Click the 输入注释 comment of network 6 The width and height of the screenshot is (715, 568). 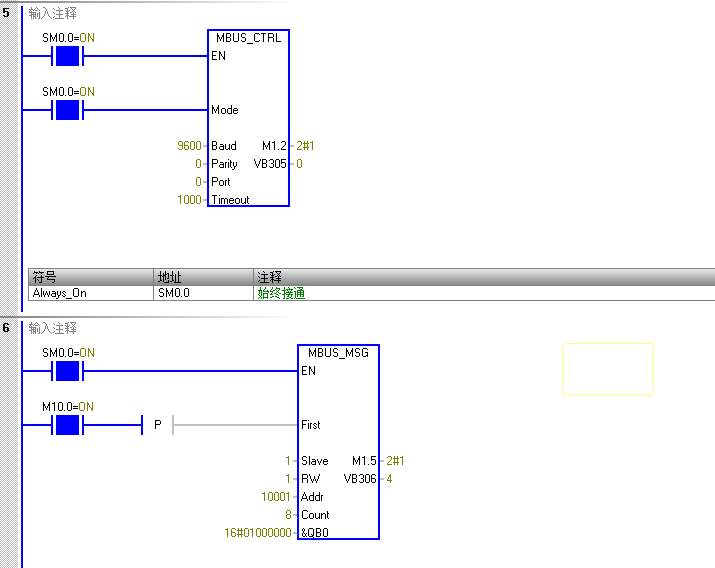tap(53, 328)
